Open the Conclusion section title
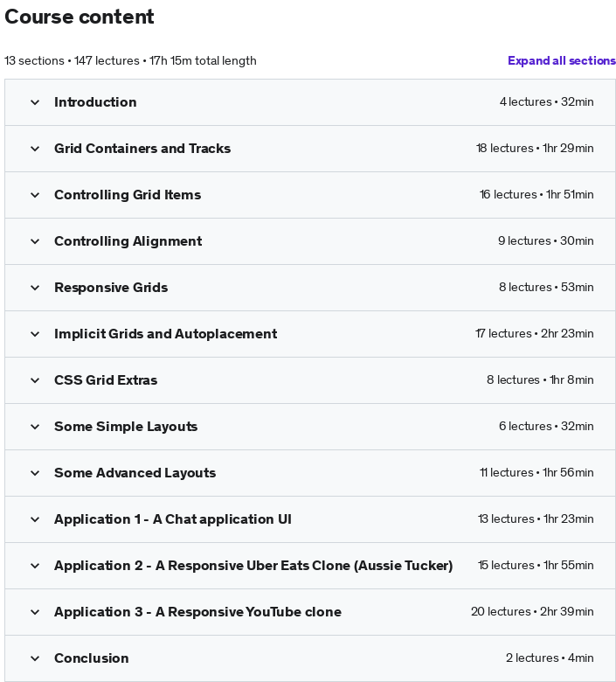The width and height of the screenshot is (616, 682). click(91, 658)
